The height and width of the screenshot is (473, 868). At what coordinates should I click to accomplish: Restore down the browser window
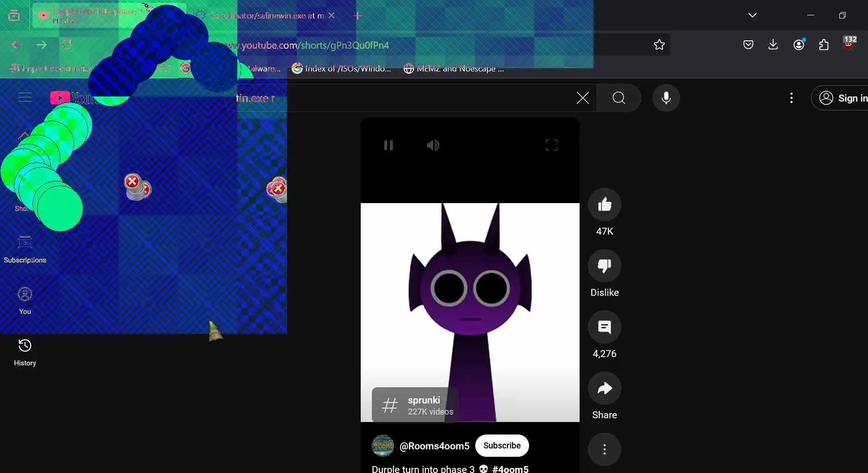[842, 15]
